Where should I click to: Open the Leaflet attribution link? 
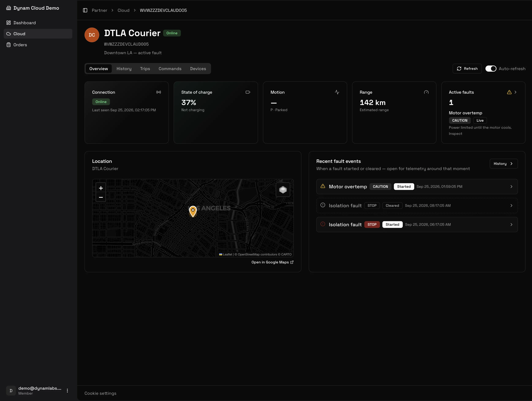tap(226, 255)
